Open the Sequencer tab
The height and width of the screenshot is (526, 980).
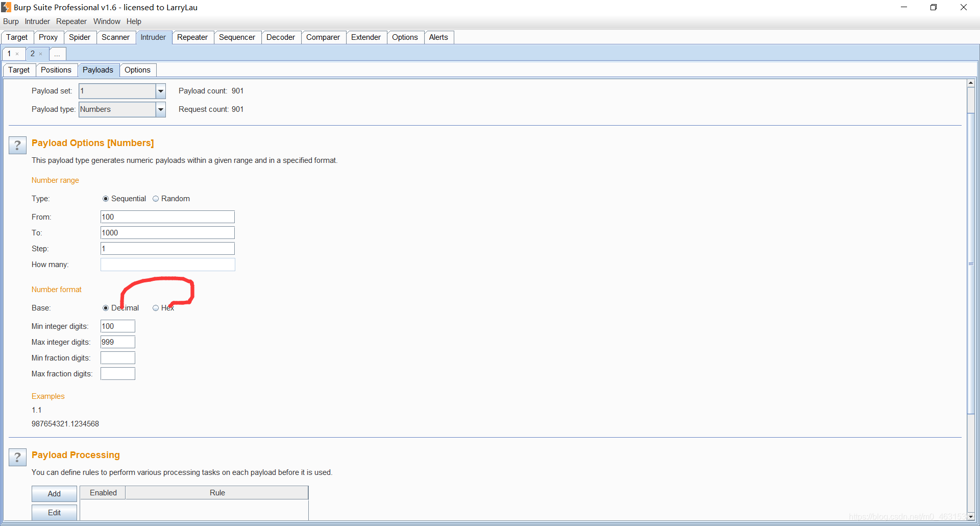(237, 37)
